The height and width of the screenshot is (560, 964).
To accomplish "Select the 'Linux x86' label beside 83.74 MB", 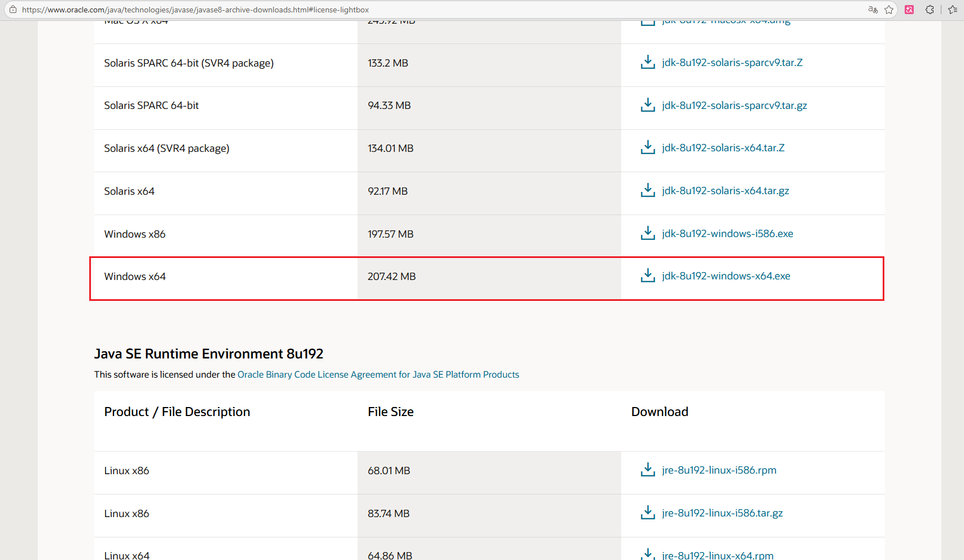I will (x=127, y=514).
